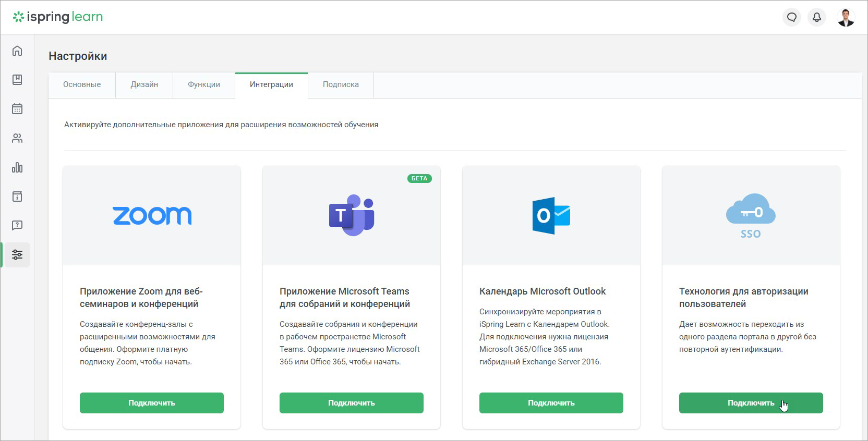Click the 'Приложение Zoom для веб-семинаров' title
The height and width of the screenshot is (441, 868).
click(x=141, y=298)
